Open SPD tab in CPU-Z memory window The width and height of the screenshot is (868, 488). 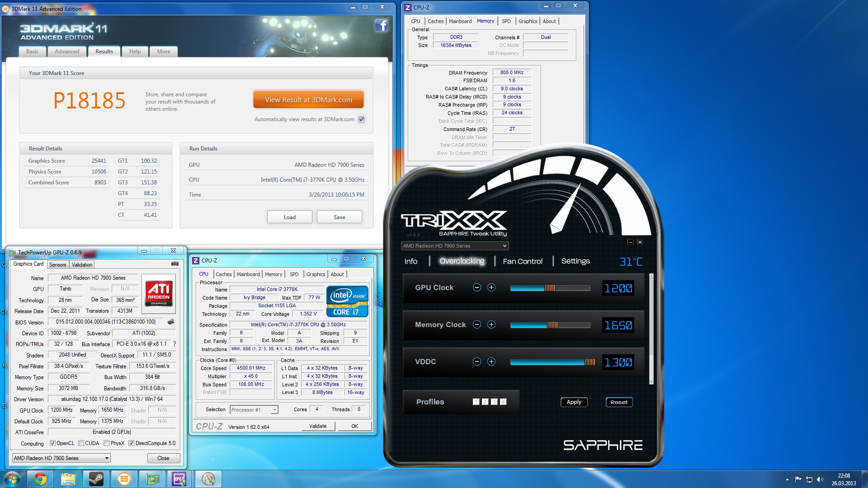click(506, 21)
